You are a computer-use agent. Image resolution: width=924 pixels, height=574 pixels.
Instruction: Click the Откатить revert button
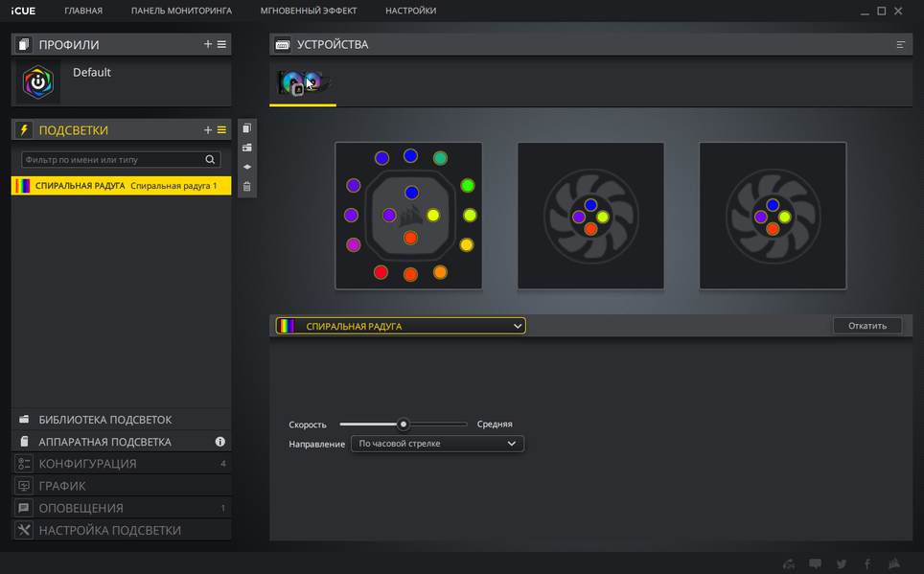click(866, 326)
